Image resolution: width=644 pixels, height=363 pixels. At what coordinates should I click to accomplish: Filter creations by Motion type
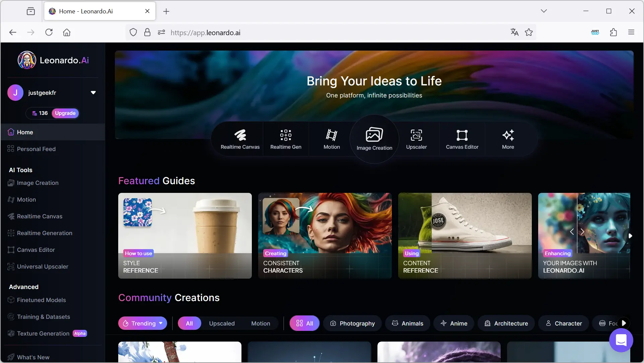[261, 323]
